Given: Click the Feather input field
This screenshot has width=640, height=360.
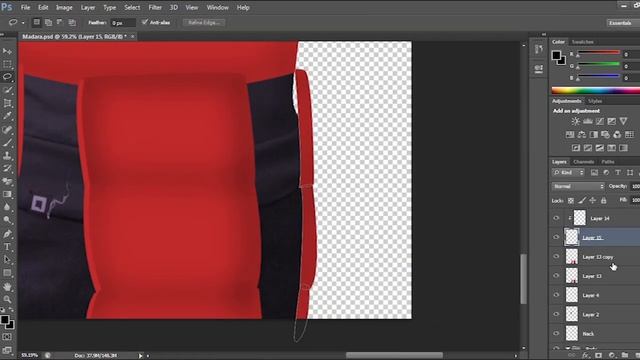Looking at the screenshot, I should (123, 23).
